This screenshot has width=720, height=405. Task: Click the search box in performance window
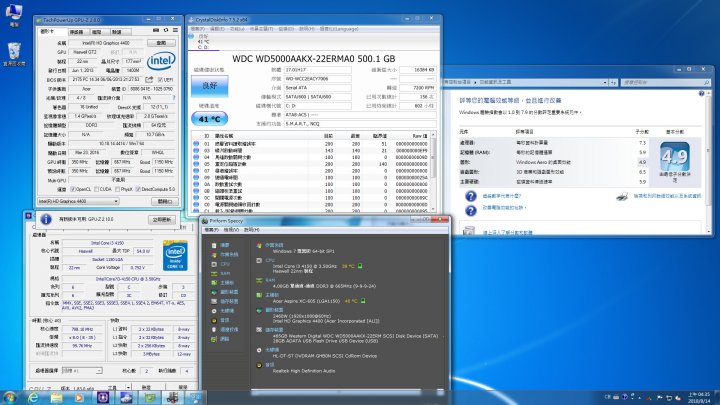665,83
